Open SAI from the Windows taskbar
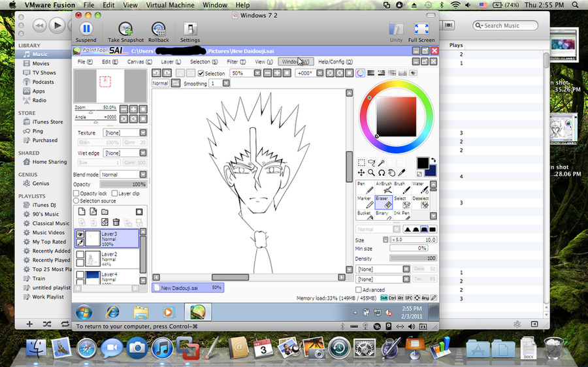This screenshot has height=367, width=588. tap(197, 312)
